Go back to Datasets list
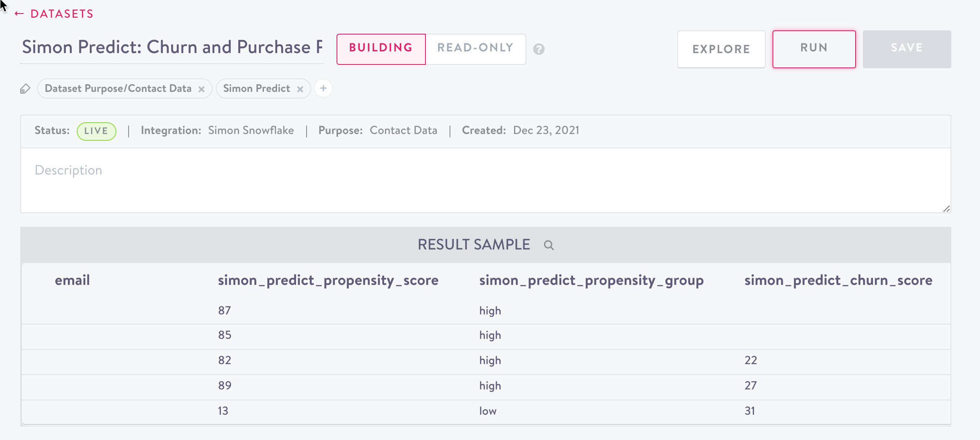980x440 pixels. point(54,13)
